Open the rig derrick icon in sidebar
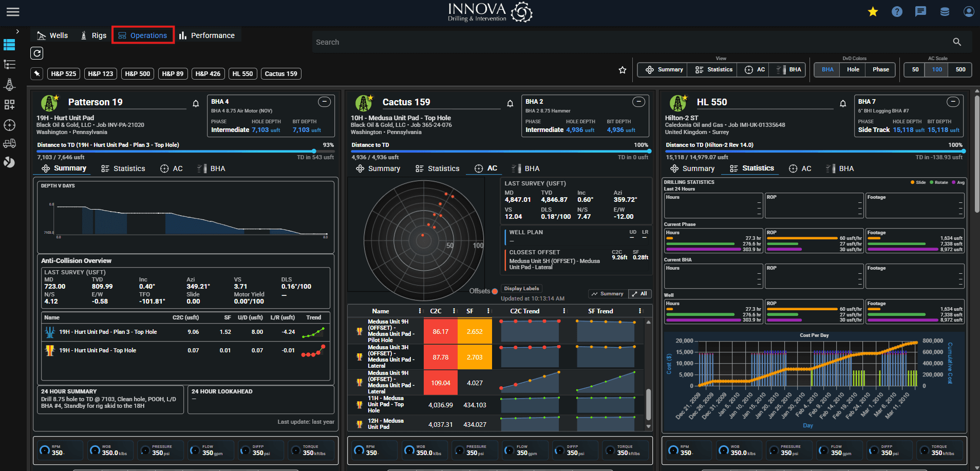The image size is (980, 471). [x=9, y=85]
